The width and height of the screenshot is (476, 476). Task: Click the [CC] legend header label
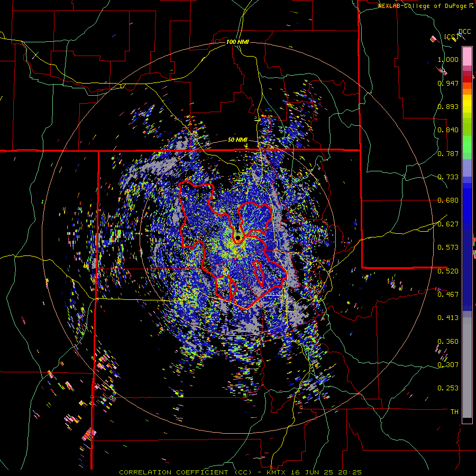452,37
